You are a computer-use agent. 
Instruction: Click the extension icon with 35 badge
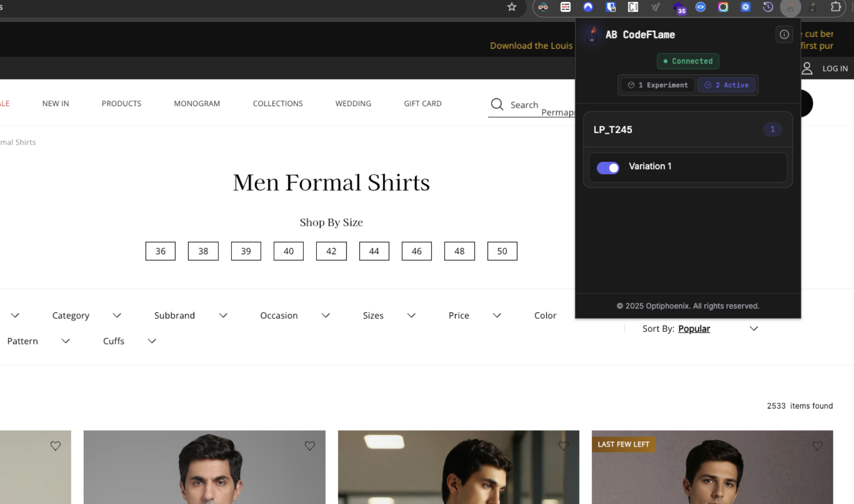tap(678, 7)
